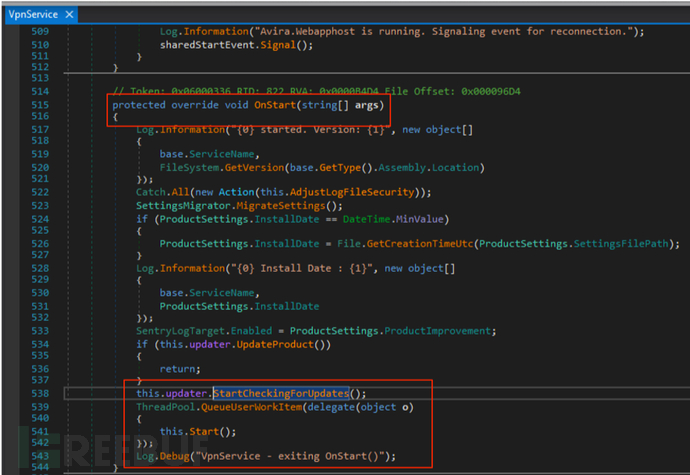Click AdjustLogFileSecurity in the Catch.All line
This screenshot has height=475, width=690.
click(x=352, y=192)
